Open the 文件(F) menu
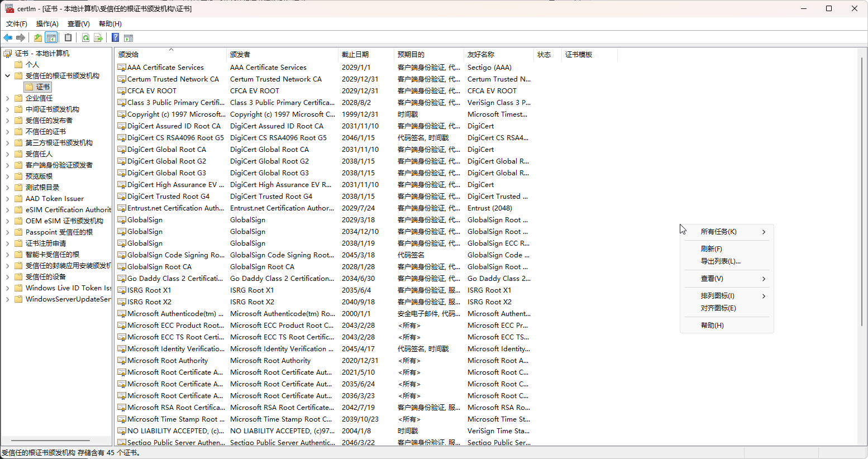The width and height of the screenshot is (868, 459). 17,24
